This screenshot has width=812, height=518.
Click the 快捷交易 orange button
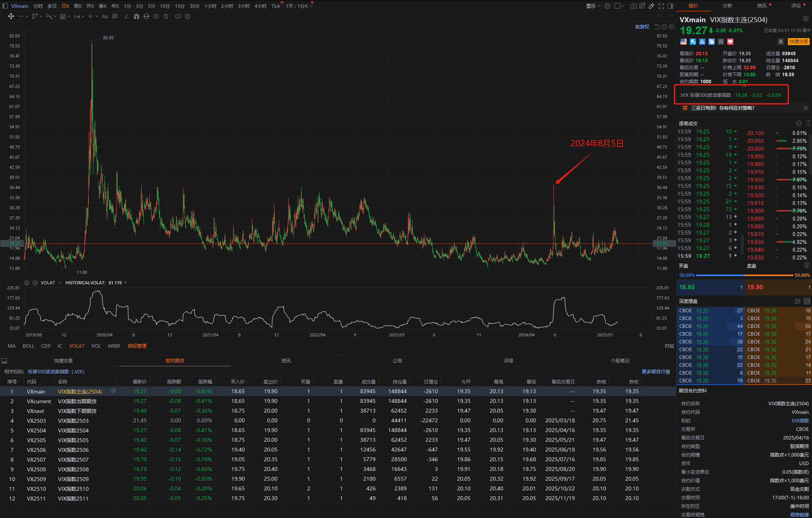coord(798,42)
